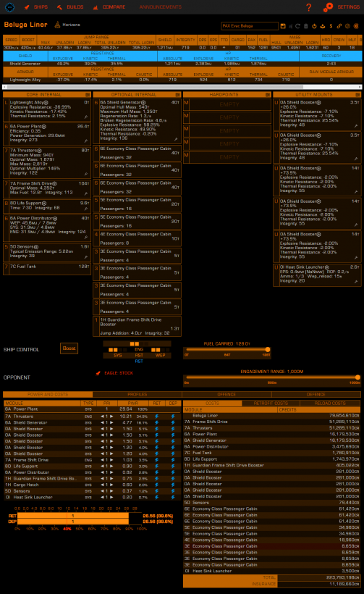Toggle SYS type for Shield Generator power row
This screenshot has width=364, height=594.
pyautogui.click(x=88, y=423)
